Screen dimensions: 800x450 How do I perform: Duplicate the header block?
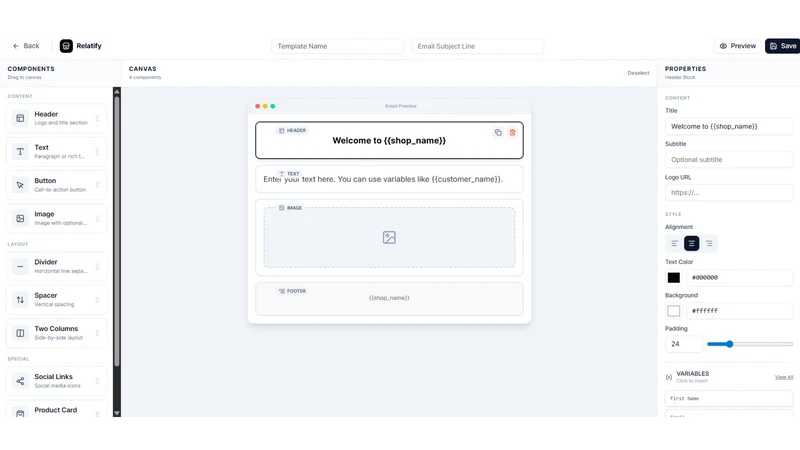pos(498,133)
